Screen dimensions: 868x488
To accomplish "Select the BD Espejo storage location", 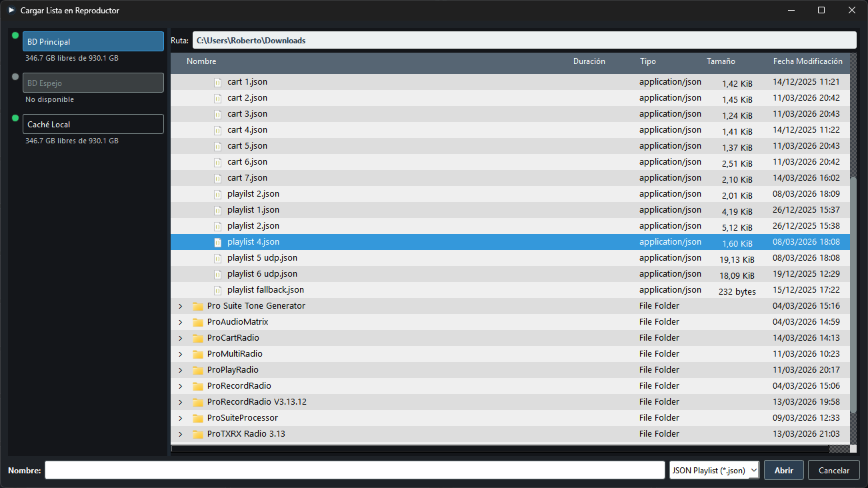I will [93, 83].
